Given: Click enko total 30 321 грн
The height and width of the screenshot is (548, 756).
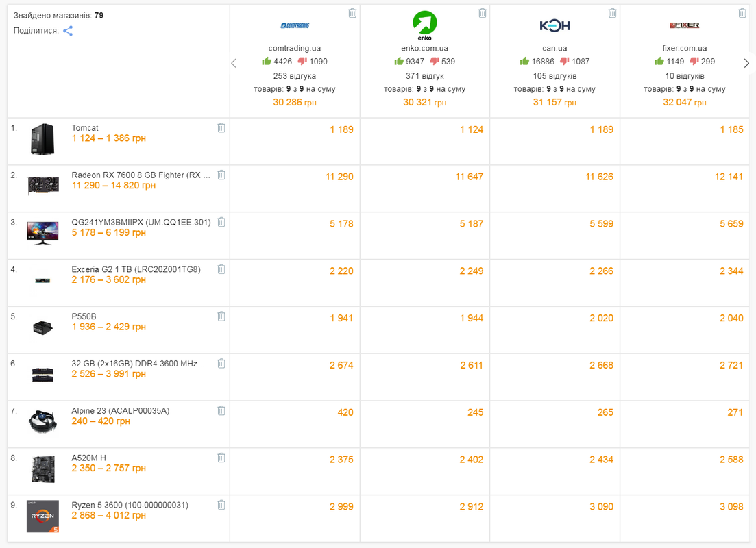Looking at the screenshot, I should [425, 102].
